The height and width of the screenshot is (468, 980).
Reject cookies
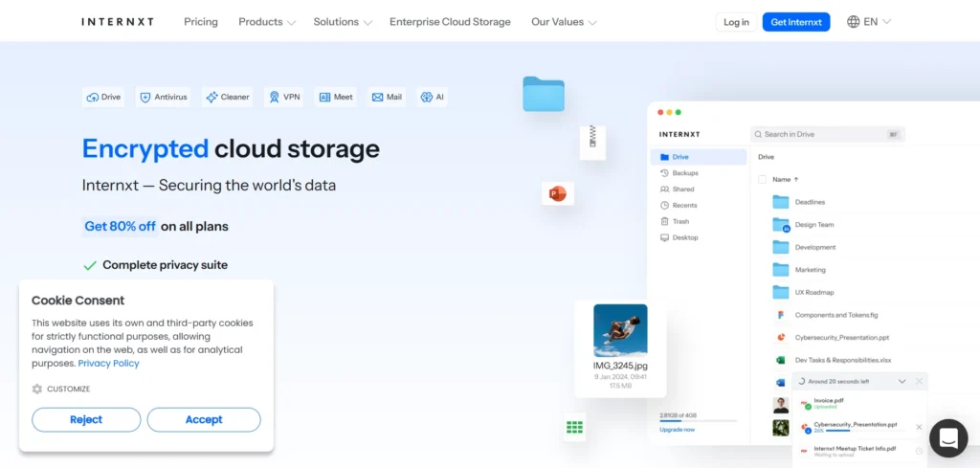[x=86, y=420]
